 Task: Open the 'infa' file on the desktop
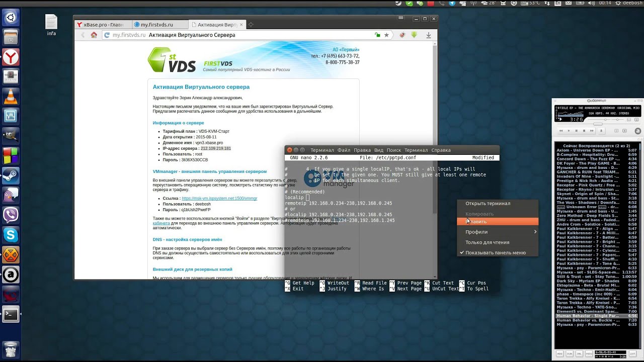pos(51,25)
